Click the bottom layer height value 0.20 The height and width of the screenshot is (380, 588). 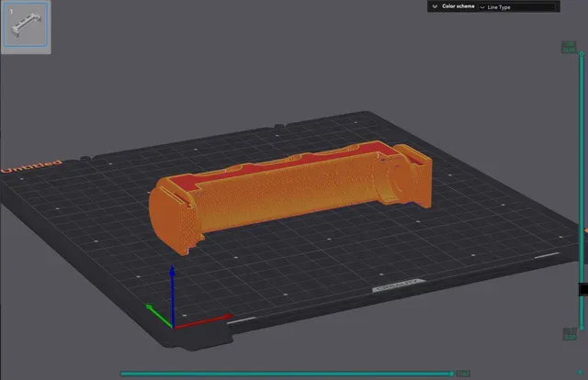point(570,337)
